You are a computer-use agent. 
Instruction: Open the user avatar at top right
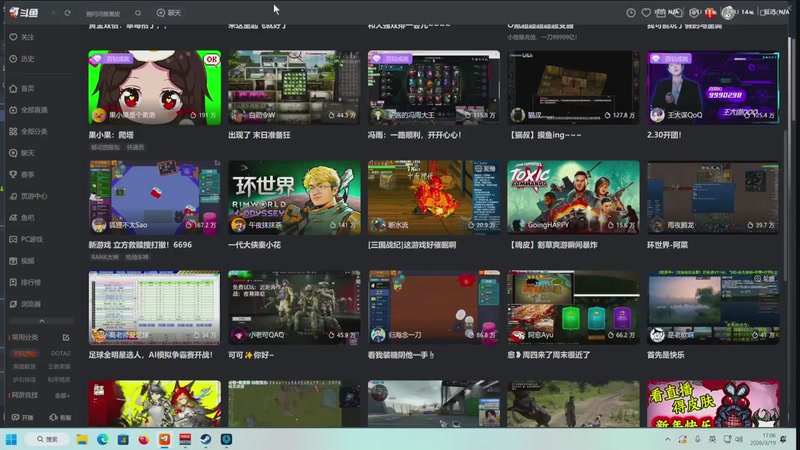728,13
